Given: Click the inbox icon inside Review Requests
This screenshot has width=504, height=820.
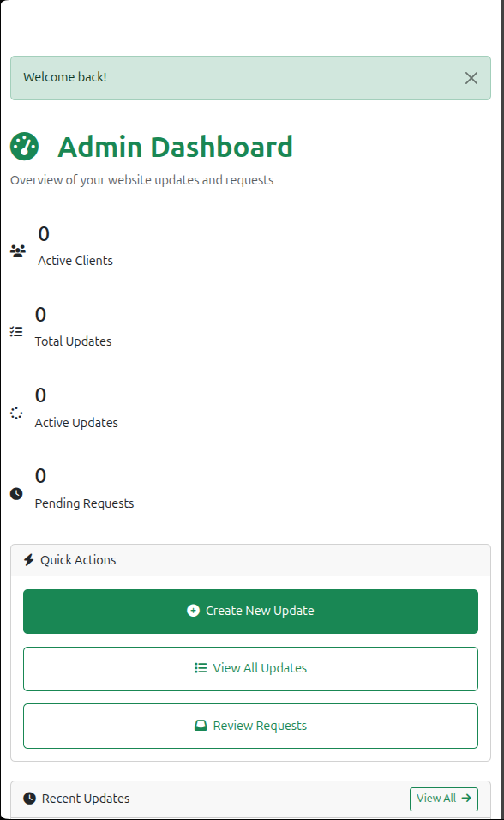Looking at the screenshot, I should [199, 726].
